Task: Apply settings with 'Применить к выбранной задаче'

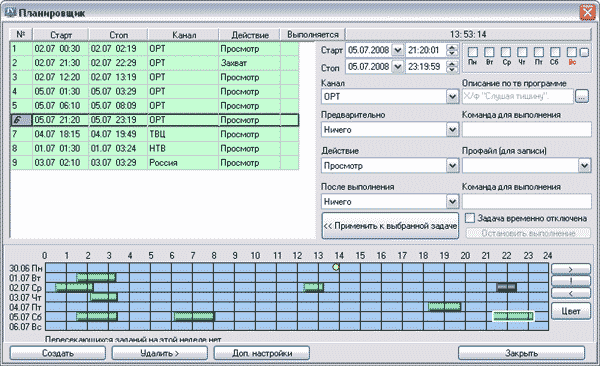Action: pos(390,226)
